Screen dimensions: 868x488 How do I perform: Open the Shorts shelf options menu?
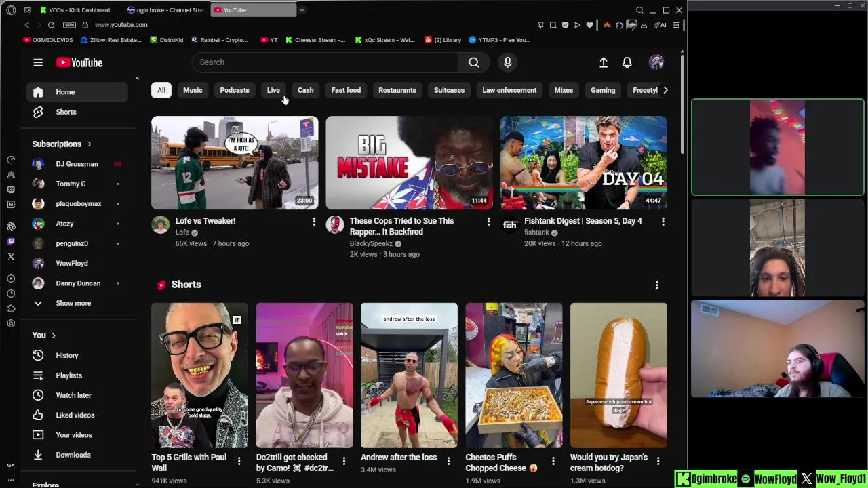click(656, 285)
